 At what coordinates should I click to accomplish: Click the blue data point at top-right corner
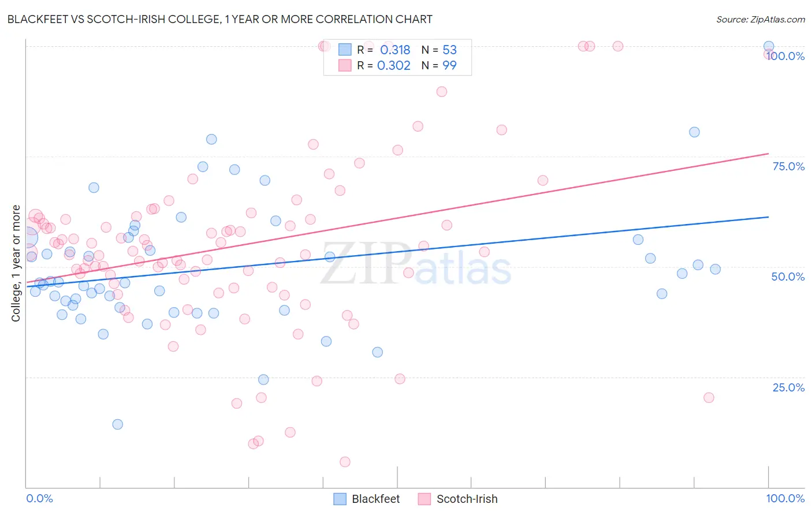[x=769, y=46]
